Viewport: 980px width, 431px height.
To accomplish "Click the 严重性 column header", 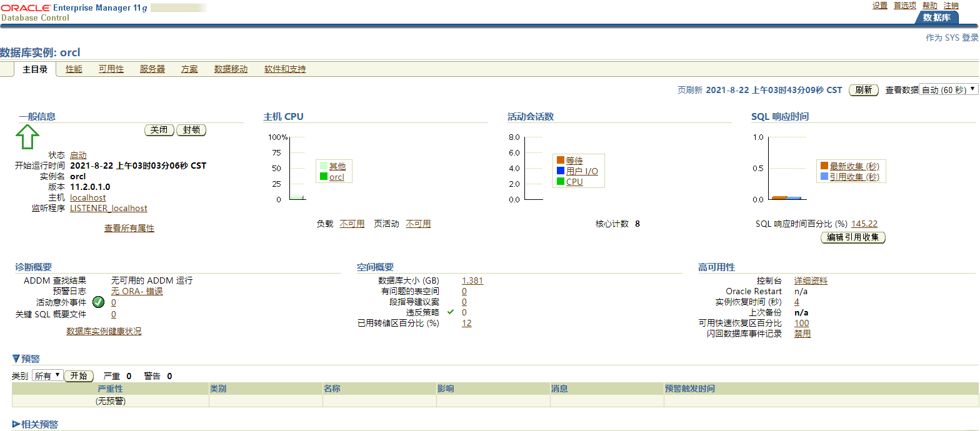I will (111, 389).
